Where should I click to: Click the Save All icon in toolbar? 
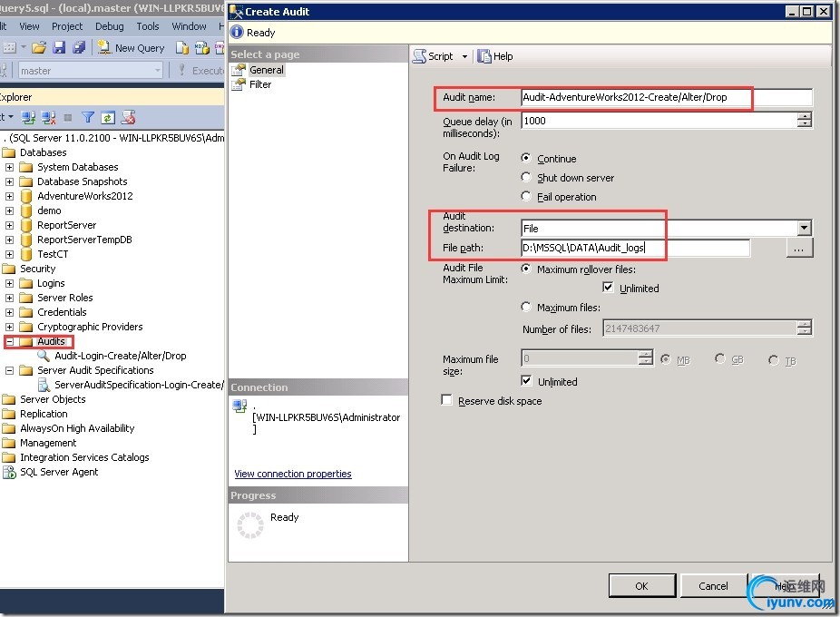click(x=79, y=48)
